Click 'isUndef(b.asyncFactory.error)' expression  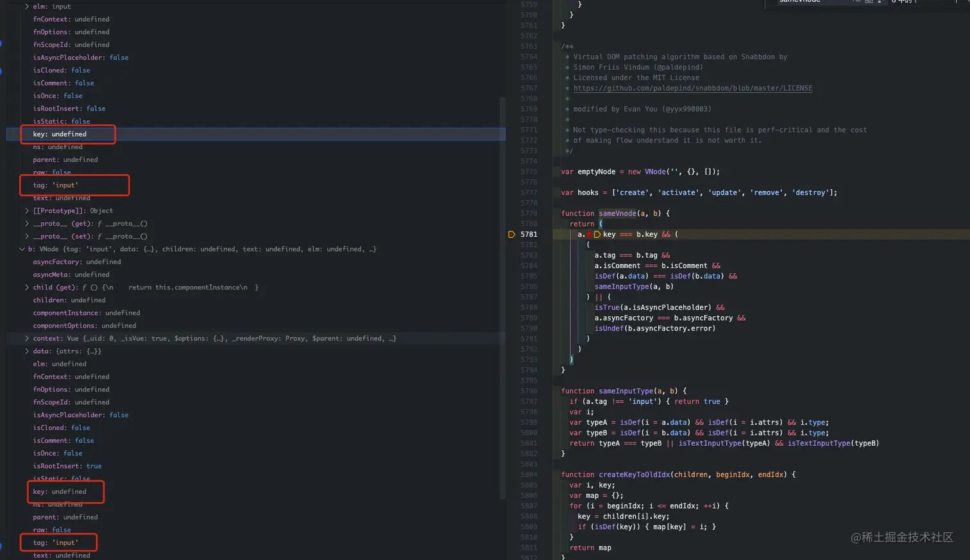tap(655, 328)
